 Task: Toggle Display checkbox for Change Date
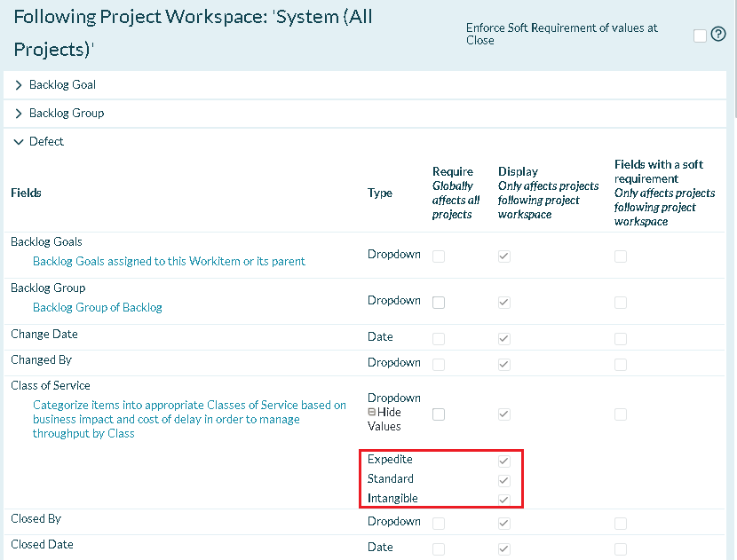(504, 338)
